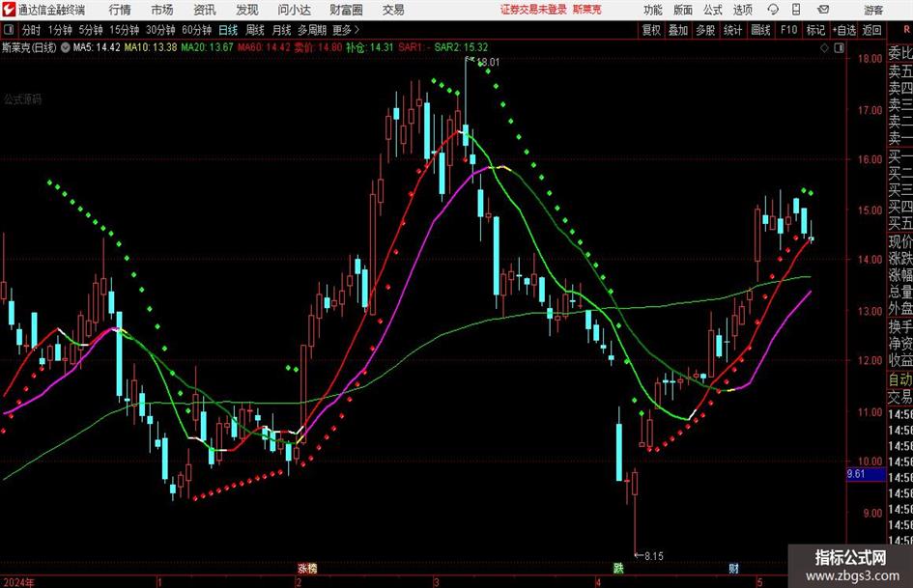The width and height of the screenshot is (913, 588).
Task: Click the 复权 toolbar button
Action: [651, 30]
